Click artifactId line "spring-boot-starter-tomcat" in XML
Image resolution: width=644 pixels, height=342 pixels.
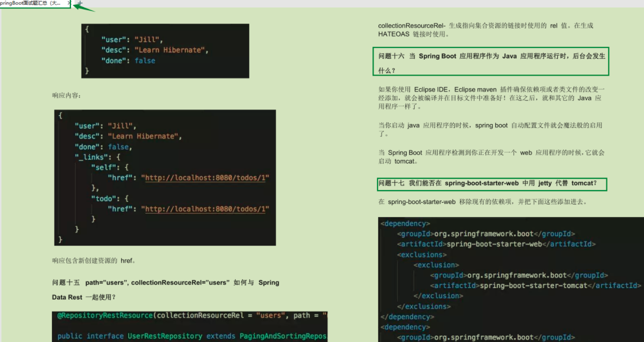point(535,285)
